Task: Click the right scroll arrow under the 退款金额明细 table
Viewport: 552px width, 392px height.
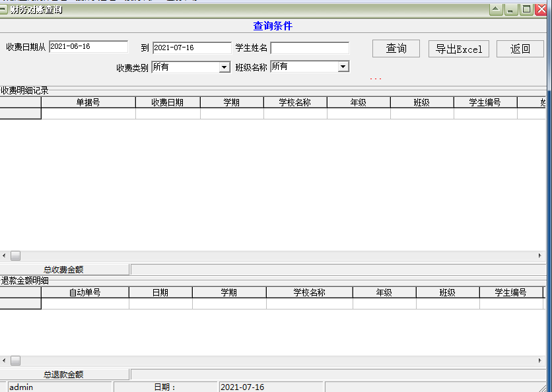Action: (x=540, y=360)
